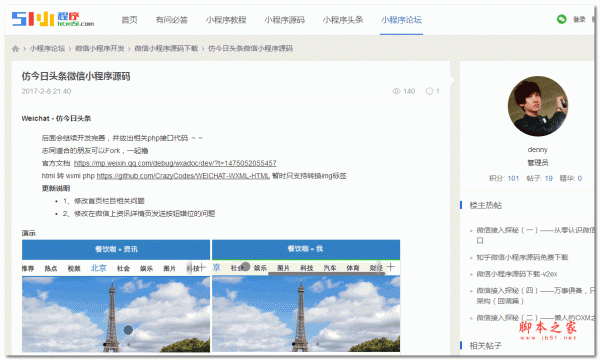Click the green WeChat login icon
This screenshot has height=361, width=600.
coord(561,19)
